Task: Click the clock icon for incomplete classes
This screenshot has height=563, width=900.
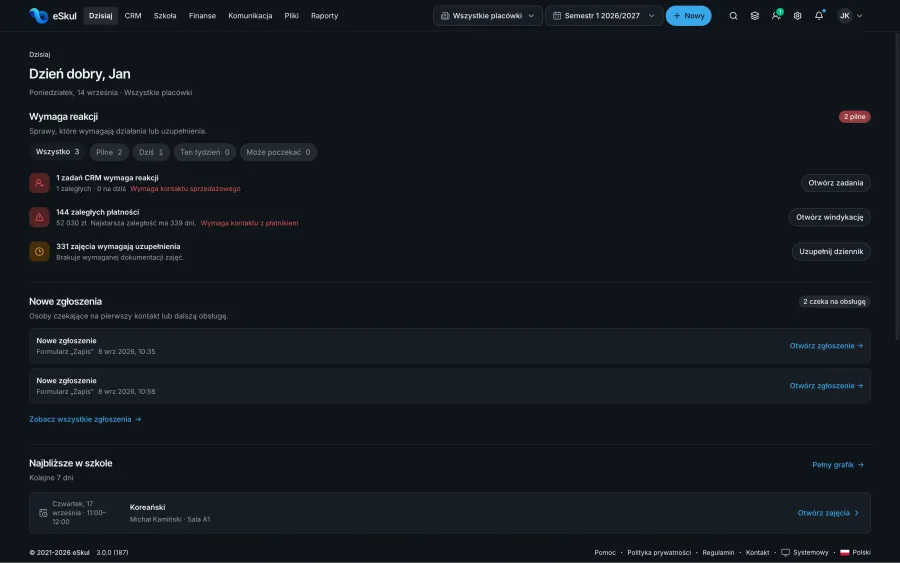Action: (x=39, y=251)
